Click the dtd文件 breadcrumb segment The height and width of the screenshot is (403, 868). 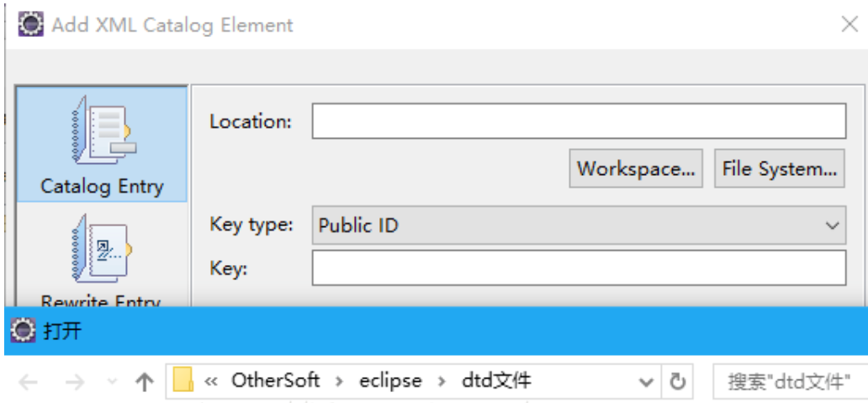tap(496, 381)
